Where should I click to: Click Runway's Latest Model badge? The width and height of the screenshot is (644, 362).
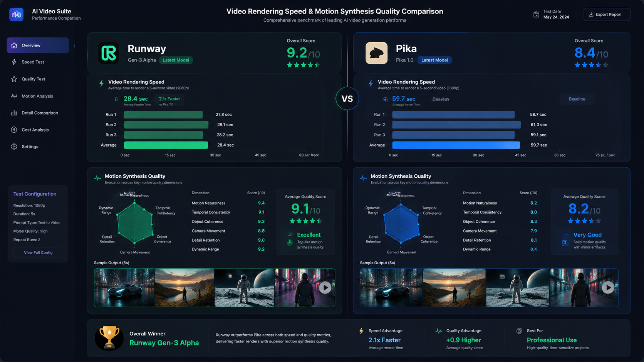176,60
